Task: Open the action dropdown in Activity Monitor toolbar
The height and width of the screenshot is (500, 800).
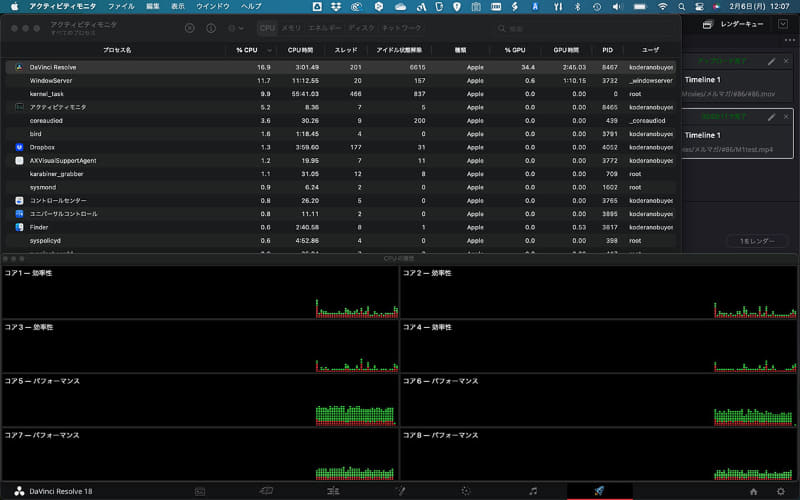Action: tap(235, 28)
